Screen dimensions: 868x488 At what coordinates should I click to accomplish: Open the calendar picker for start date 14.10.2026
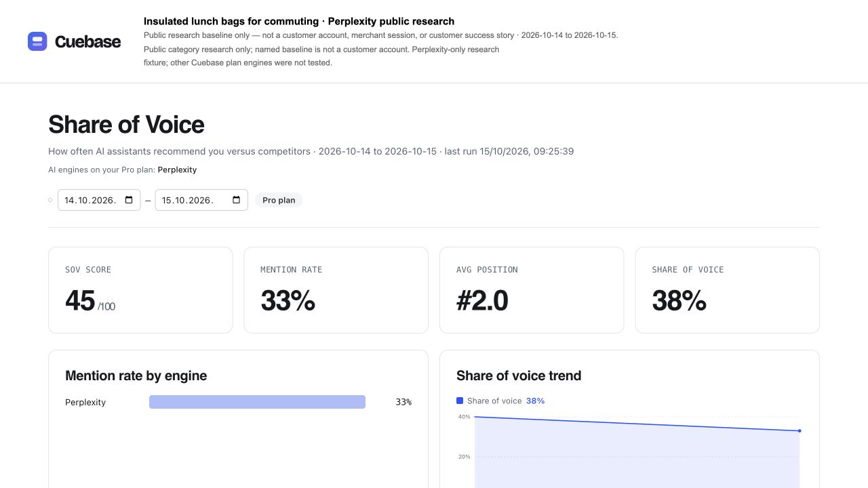click(x=129, y=200)
